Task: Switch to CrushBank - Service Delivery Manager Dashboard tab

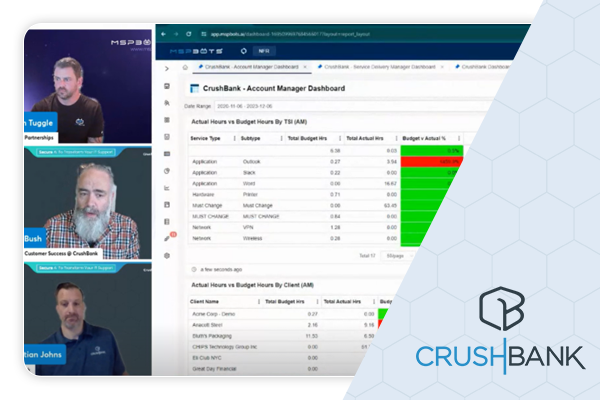Action: click(x=380, y=67)
